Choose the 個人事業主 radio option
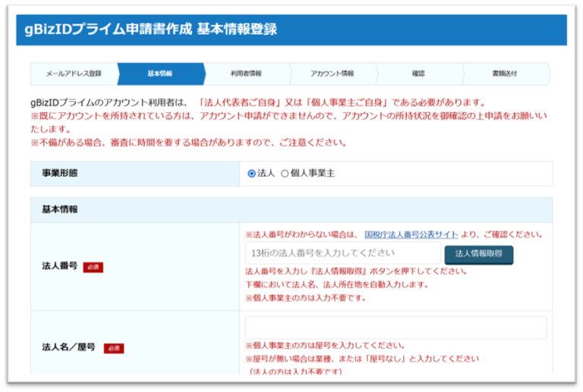This screenshot has height=392, width=583. [285, 174]
